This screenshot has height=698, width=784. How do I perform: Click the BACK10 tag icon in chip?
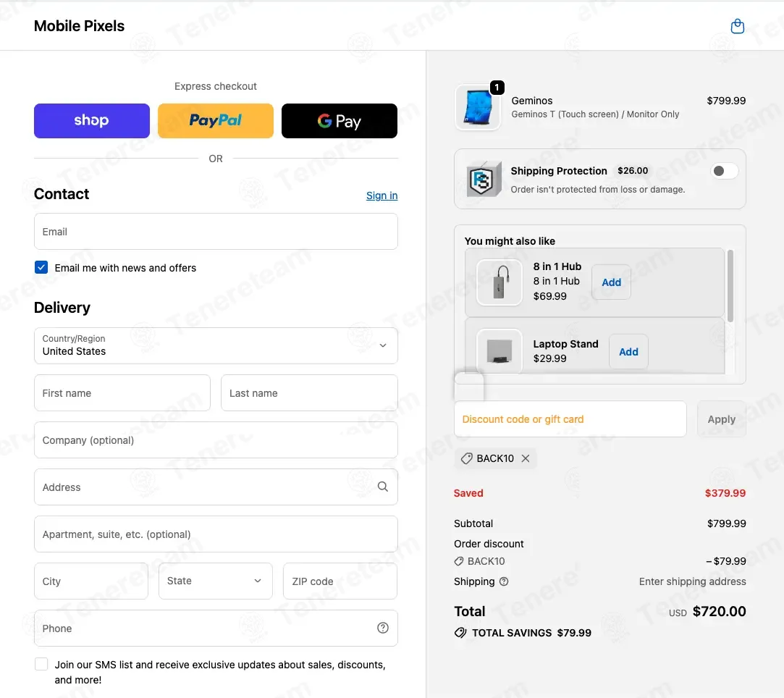point(466,458)
